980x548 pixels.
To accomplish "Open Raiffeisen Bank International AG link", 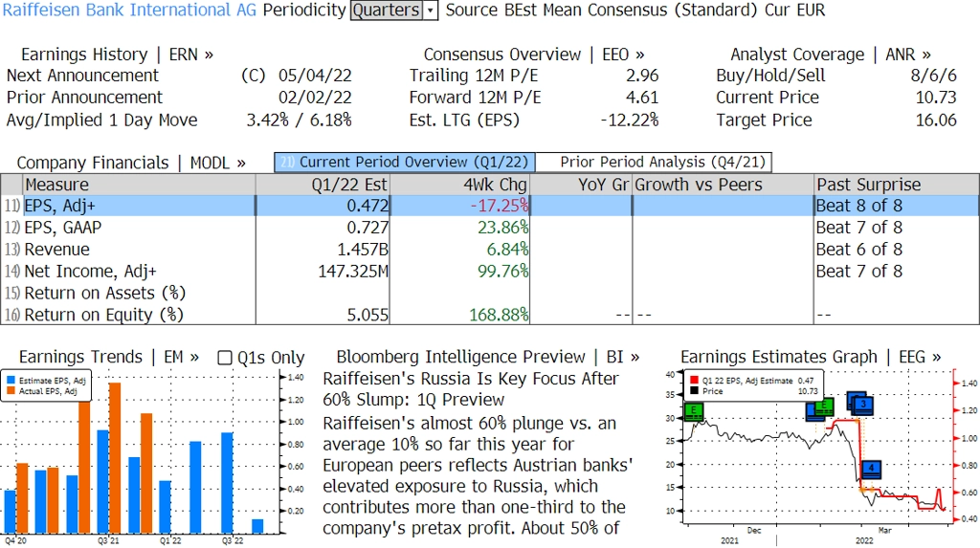I will click(x=129, y=11).
